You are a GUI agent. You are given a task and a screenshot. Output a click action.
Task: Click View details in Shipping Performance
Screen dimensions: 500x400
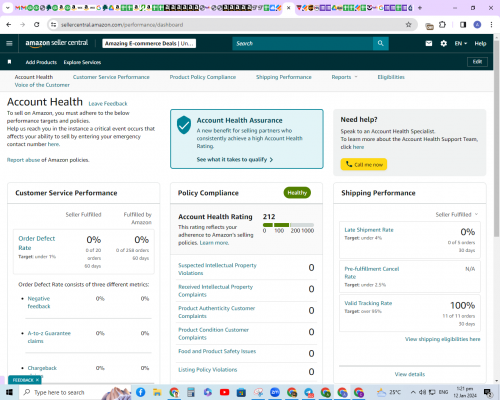pyautogui.click(x=410, y=374)
